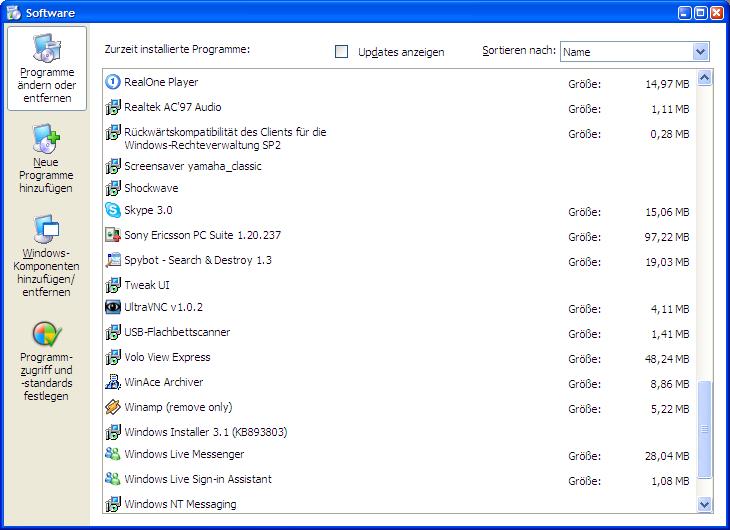Select USB-Flachbettscanner entry
This screenshot has width=730, height=530.
click(177, 332)
